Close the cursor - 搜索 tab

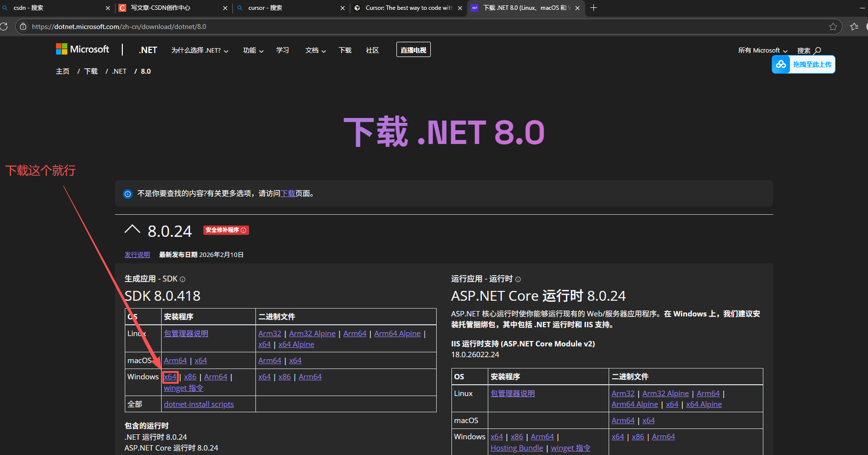click(x=342, y=8)
